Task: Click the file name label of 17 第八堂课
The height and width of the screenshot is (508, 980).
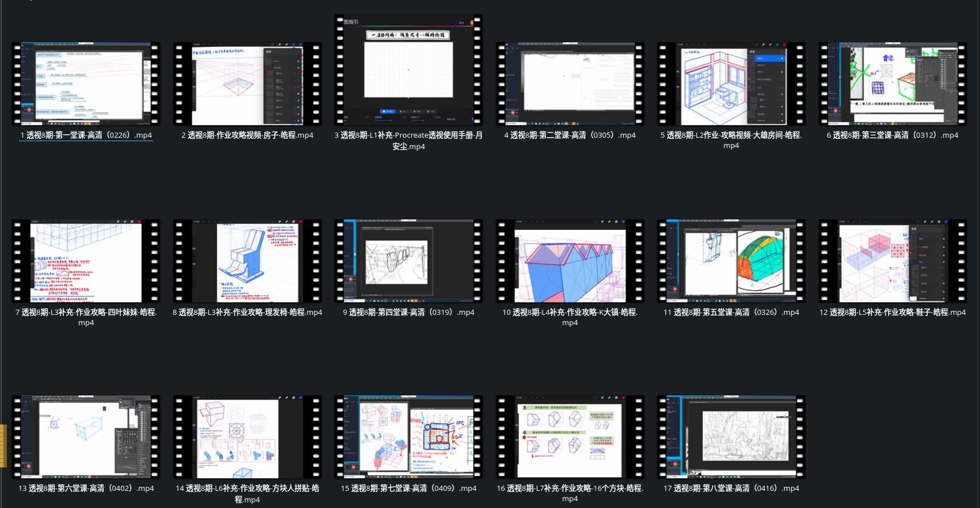Action: coord(731,489)
